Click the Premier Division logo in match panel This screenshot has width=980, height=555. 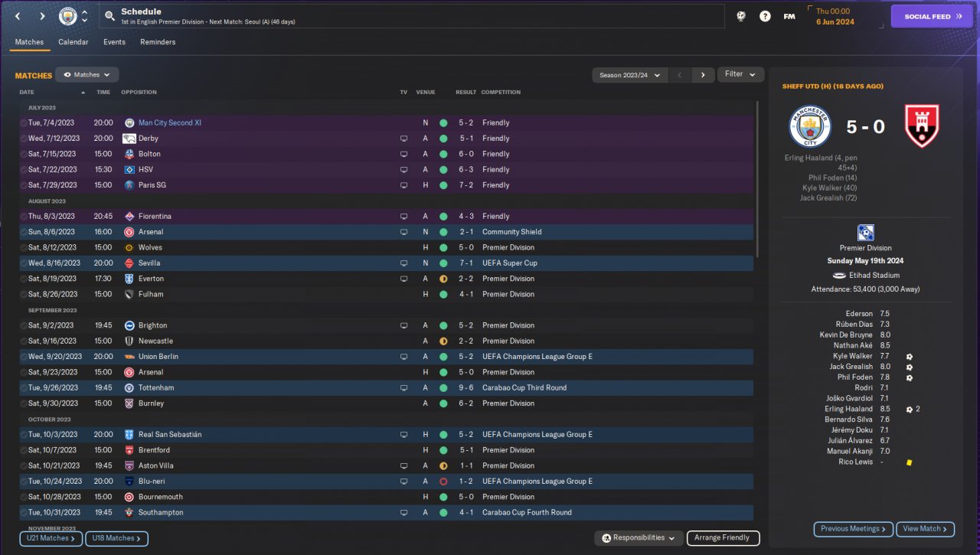[866, 233]
